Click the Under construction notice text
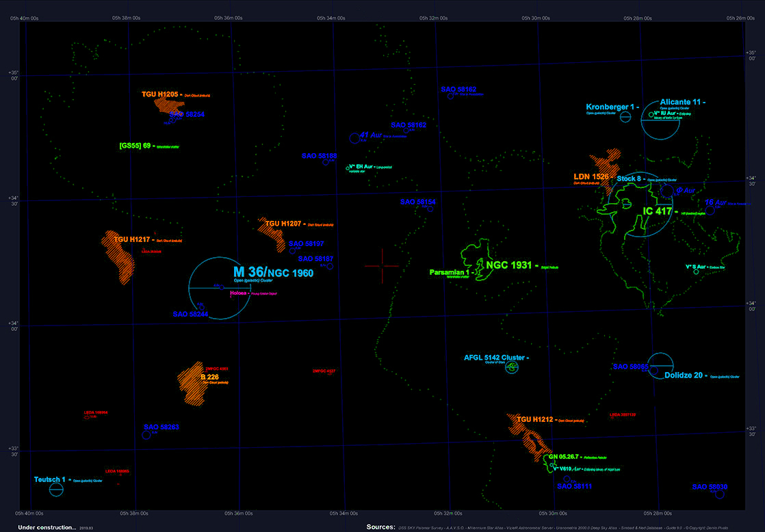Image resolution: width=765 pixels, height=532 pixels. point(47,527)
